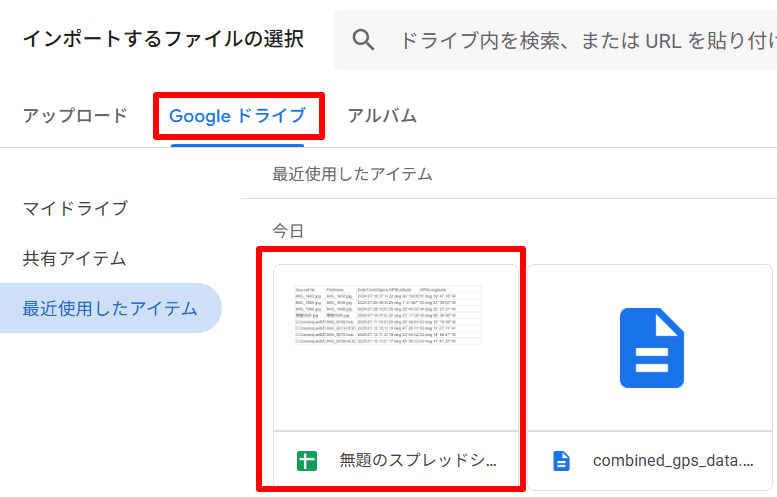Screen dimensions: 777x497
Task: Switch to the アップロード tab
Action: click(75, 115)
